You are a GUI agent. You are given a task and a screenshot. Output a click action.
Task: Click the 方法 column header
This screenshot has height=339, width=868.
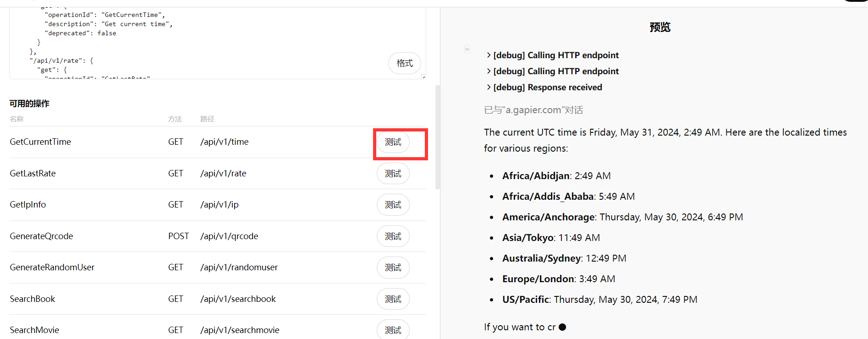(175, 119)
